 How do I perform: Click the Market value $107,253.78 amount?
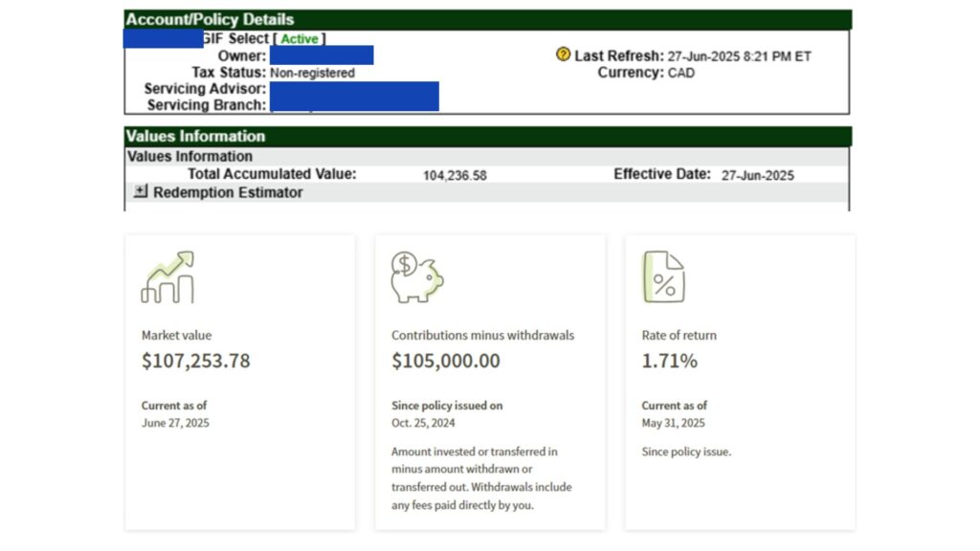[x=195, y=361]
